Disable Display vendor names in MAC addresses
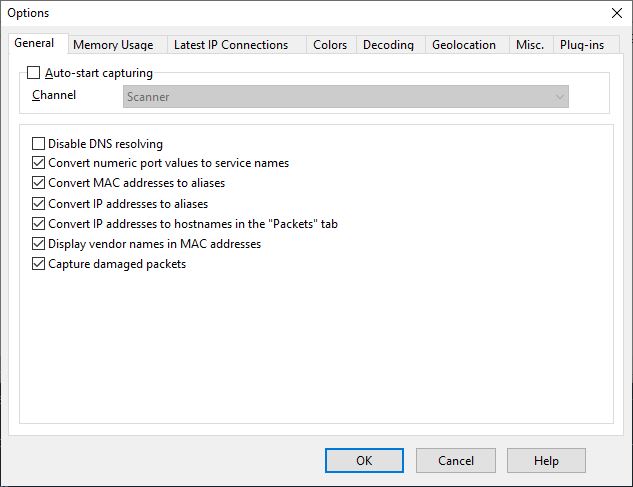This screenshot has width=633, height=487. (x=39, y=244)
